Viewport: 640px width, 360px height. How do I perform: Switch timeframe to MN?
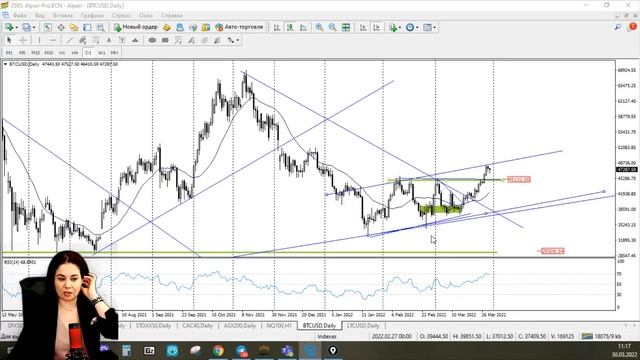point(114,53)
